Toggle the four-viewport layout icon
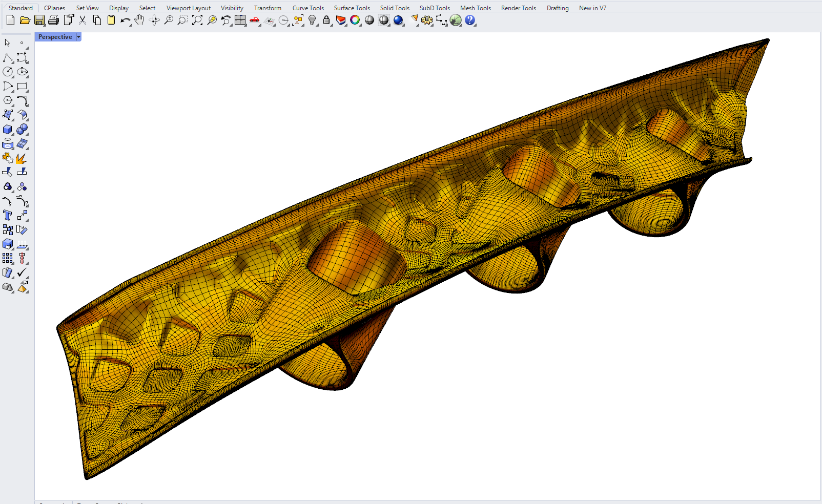The image size is (822, 504). click(240, 20)
